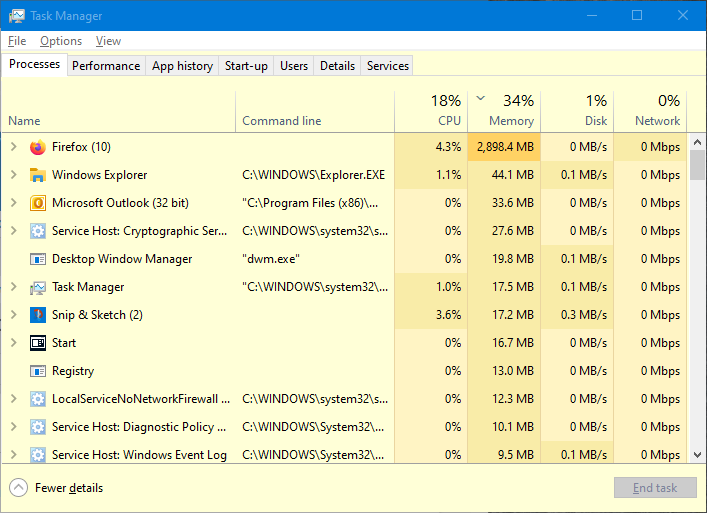This screenshot has height=513, width=707.
Task: Select the Microsoft Outlook icon
Action: tap(38, 203)
